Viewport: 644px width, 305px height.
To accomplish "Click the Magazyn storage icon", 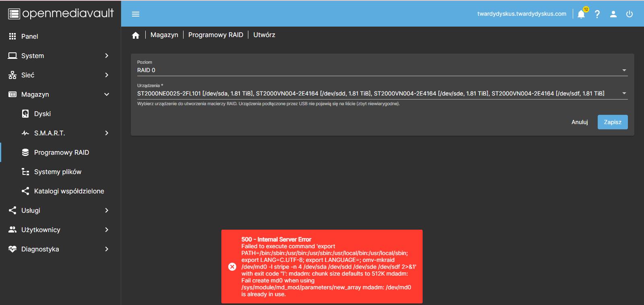I will pos(12,94).
